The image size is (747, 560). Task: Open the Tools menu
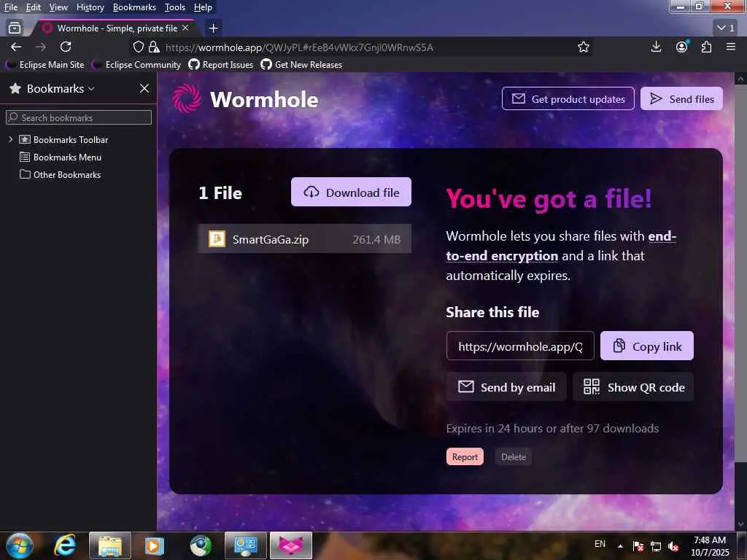[175, 7]
